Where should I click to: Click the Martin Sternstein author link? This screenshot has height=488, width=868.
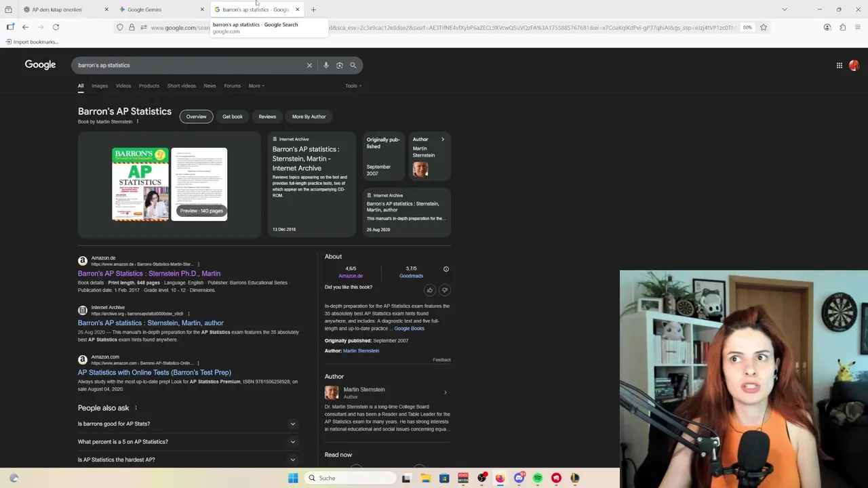coord(361,351)
